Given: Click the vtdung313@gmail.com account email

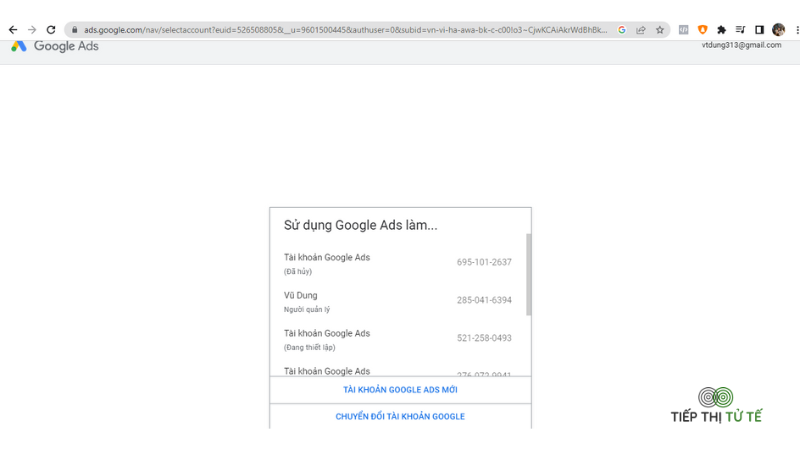Looking at the screenshot, I should (741, 45).
